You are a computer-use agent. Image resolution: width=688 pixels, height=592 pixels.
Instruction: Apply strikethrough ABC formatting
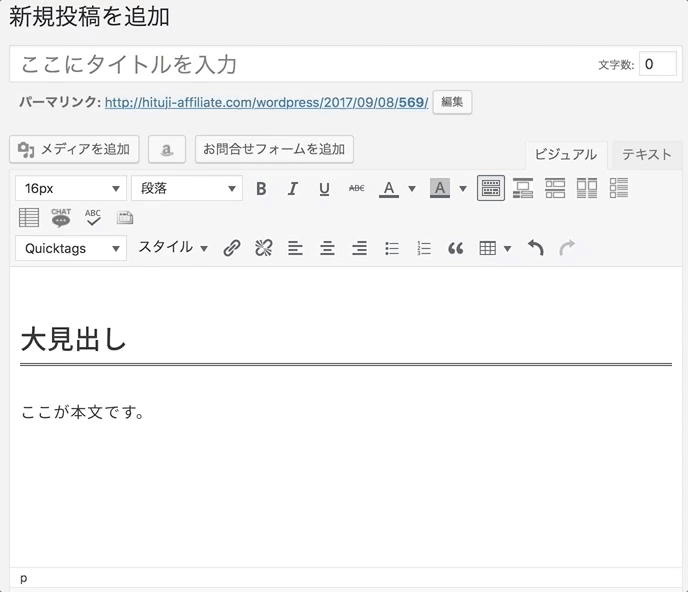tap(356, 189)
